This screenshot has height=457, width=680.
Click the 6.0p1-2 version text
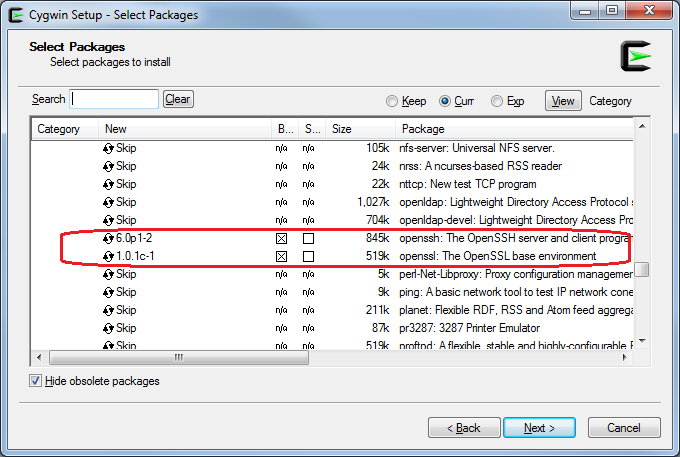pos(134,238)
